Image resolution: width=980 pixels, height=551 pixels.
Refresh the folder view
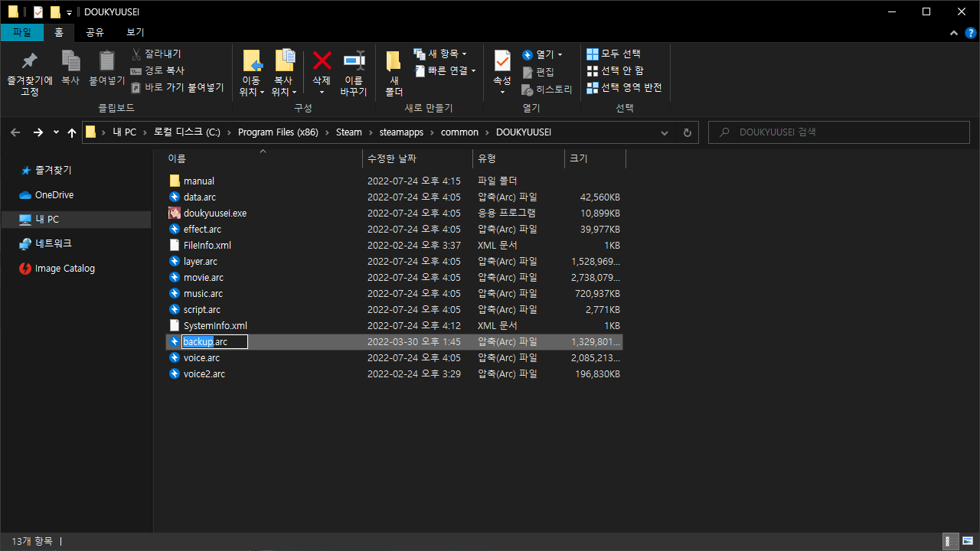(687, 132)
